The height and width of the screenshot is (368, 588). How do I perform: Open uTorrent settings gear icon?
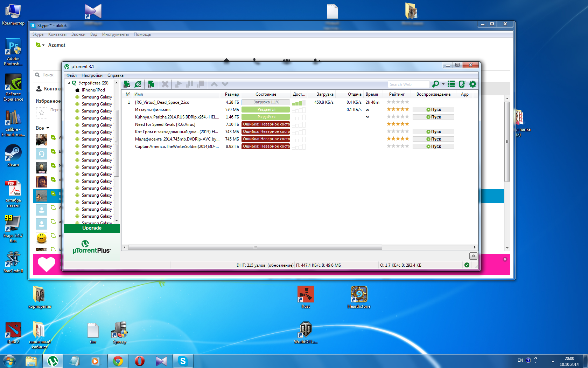[x=473, y=84]
